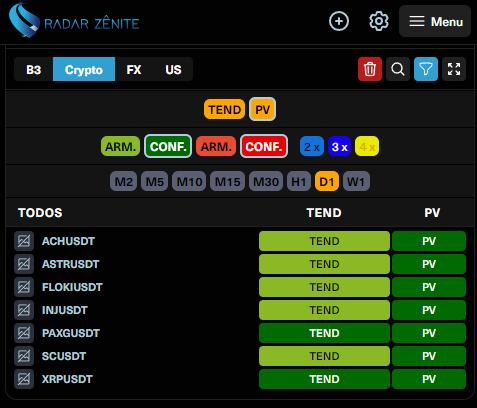
Task: Open the ACHUSDT symbol
Action: pyautogui.click(x=68, y=241)
